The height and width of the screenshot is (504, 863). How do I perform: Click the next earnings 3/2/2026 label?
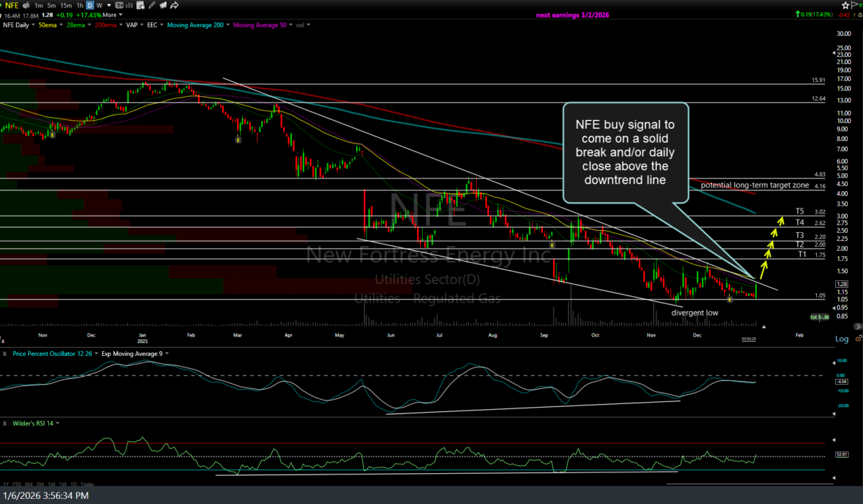(x=572, y=15)
